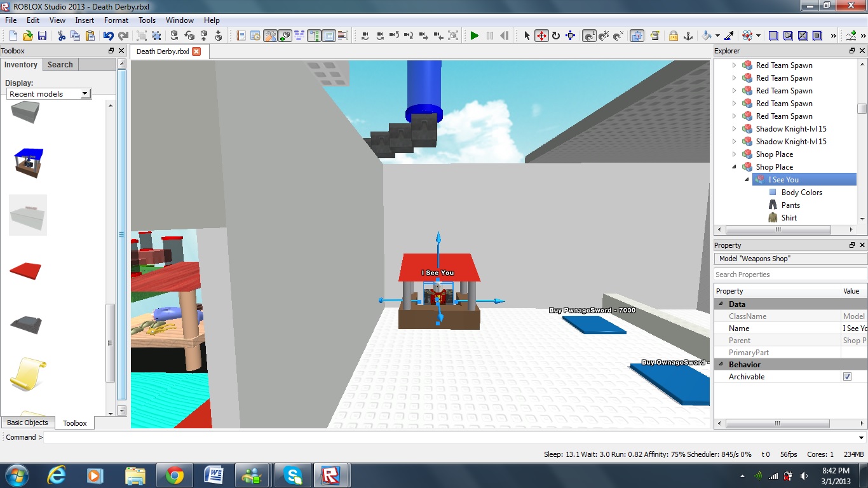The image size is (868, 488).
Task: Click the Lock padlock tool icon
Action: tap(673, 36)
